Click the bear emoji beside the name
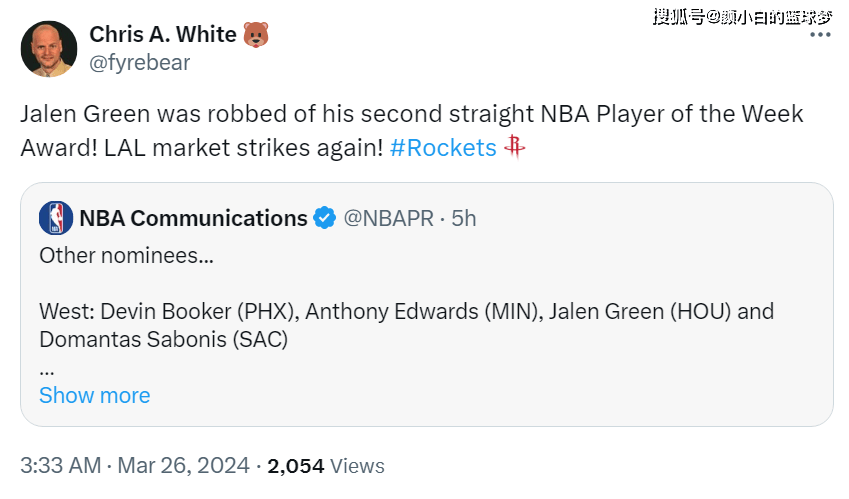Viewport: 849px width, 499px height. pyautogui.click(x=256, y=34)
